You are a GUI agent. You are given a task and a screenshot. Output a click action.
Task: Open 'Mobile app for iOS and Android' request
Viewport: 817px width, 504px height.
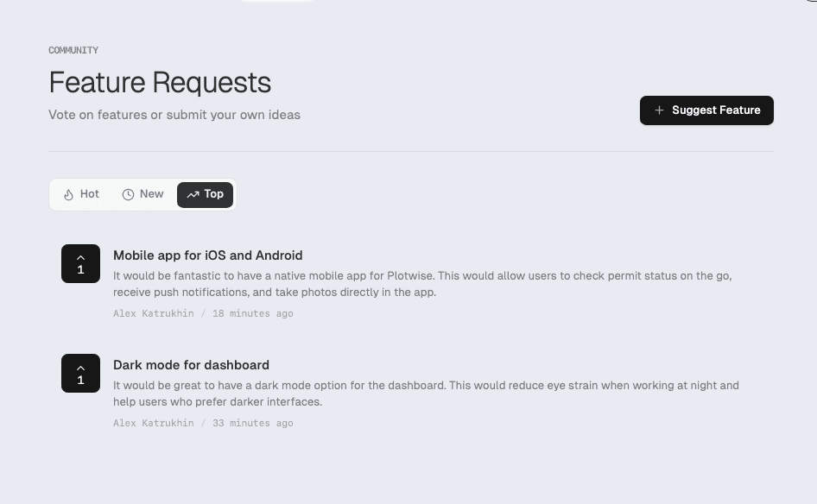pyautogui.click(x=207, y=255)
